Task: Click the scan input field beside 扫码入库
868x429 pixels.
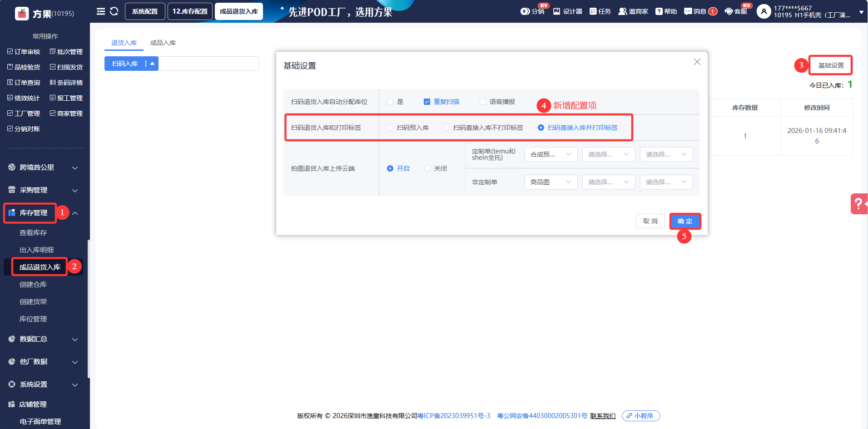Action: [x=208, y=64]
